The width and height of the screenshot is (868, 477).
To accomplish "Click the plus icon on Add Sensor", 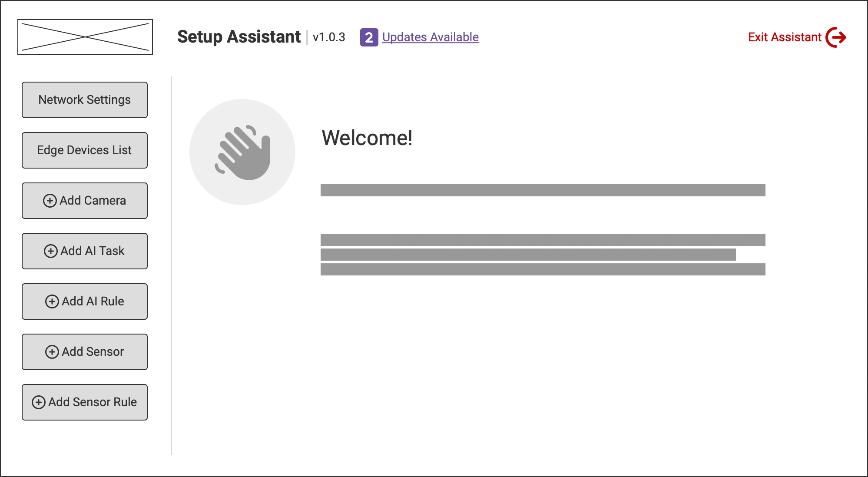I will (x=53, y=351).
